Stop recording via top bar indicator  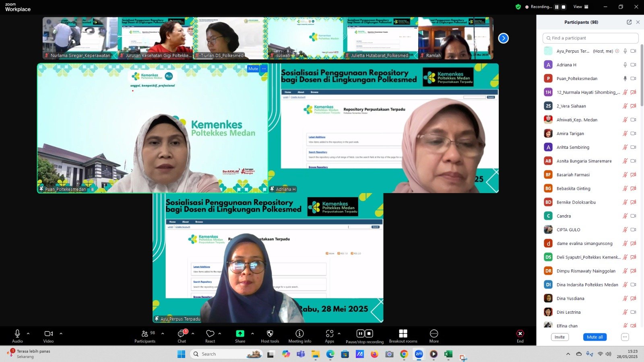[x=563, y=7]
